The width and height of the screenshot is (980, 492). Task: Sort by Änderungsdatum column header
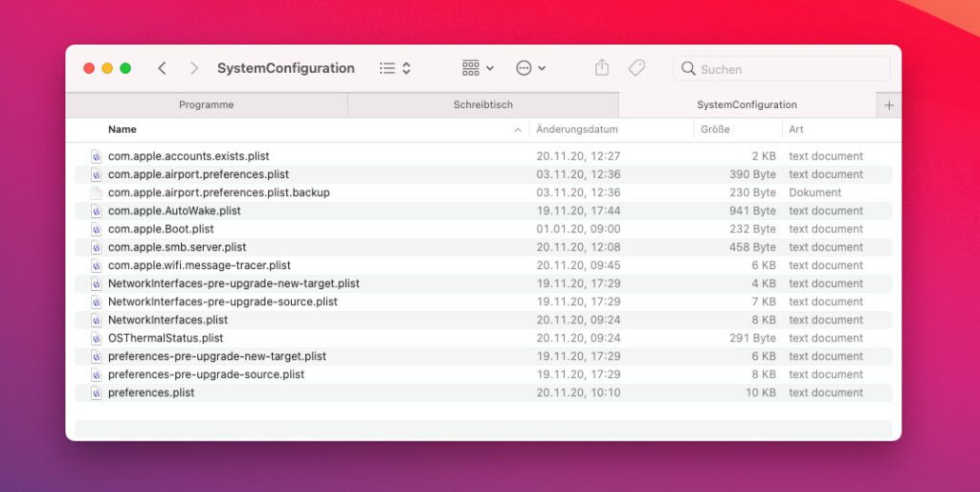[x=577, y=129]
